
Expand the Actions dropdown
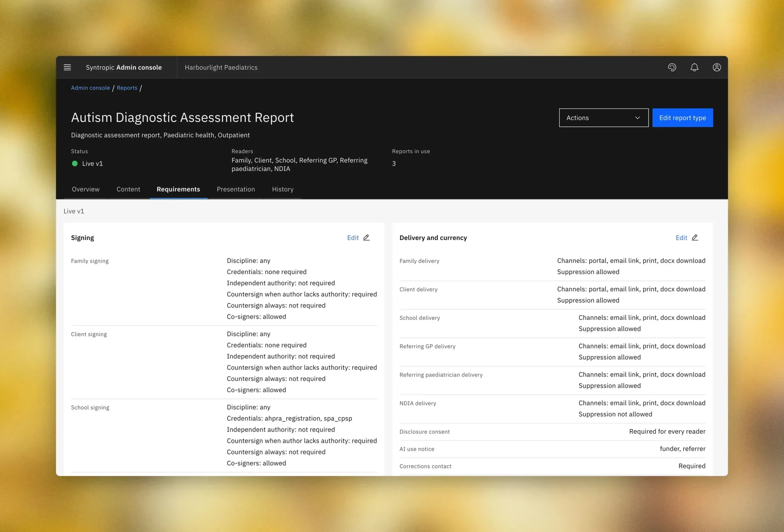tap(604, 118)
